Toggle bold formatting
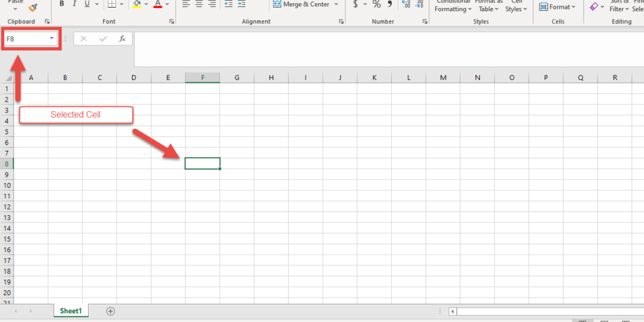The image size is (644, 322). (62, 4)
